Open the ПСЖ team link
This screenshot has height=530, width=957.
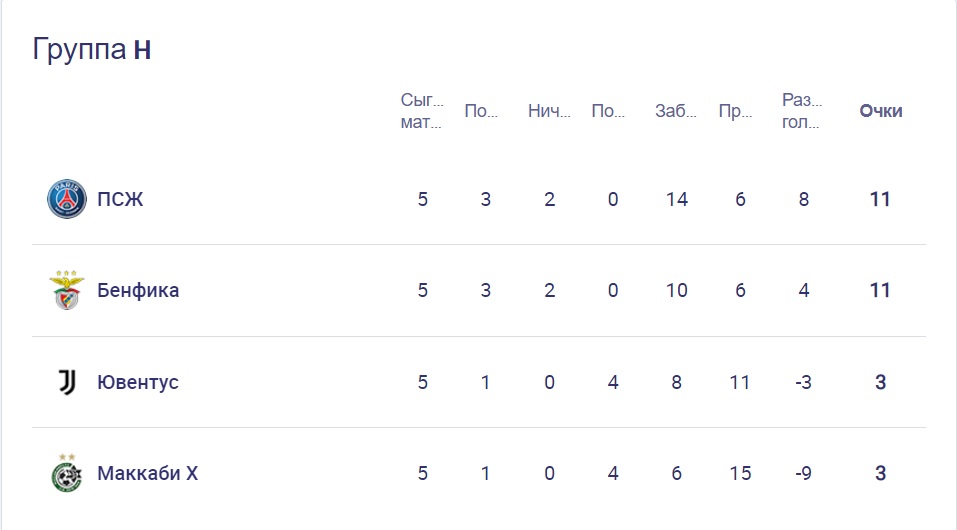click(120, 199)
